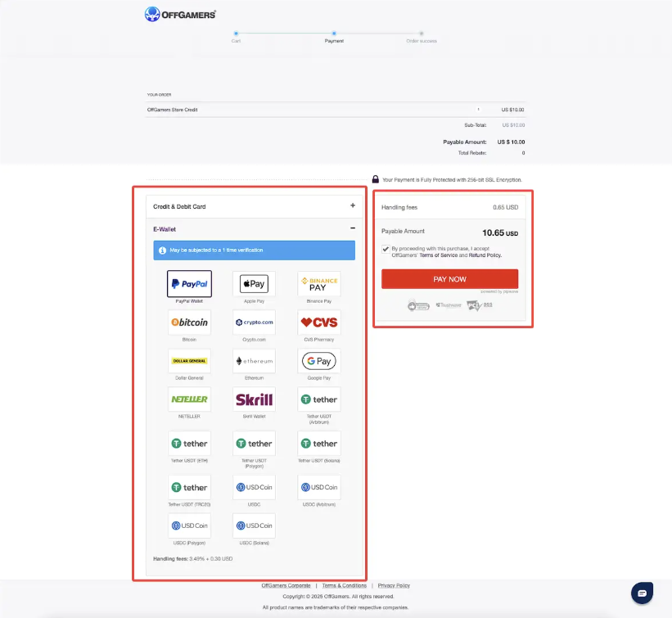Click the PCI DSS badge
The image size is (672, 618).
click(480, 305)
